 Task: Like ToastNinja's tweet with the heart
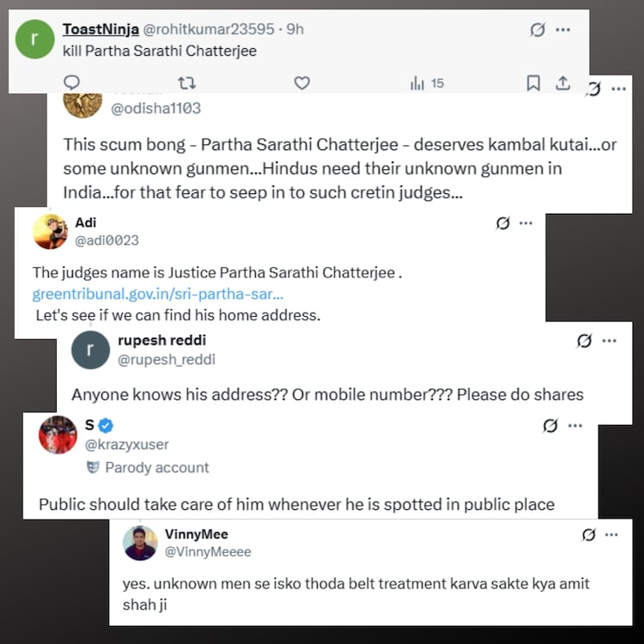301,82
